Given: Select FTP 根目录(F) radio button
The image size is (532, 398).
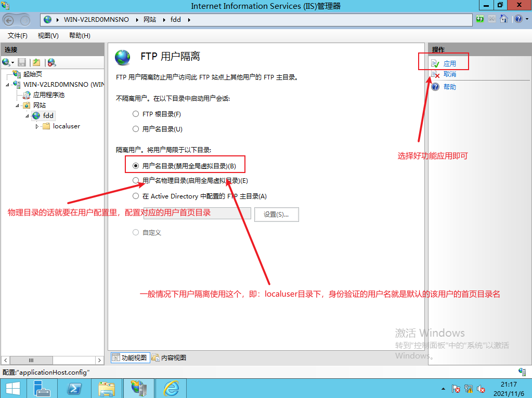Looking at the screenshot, I should click(136, 114).
